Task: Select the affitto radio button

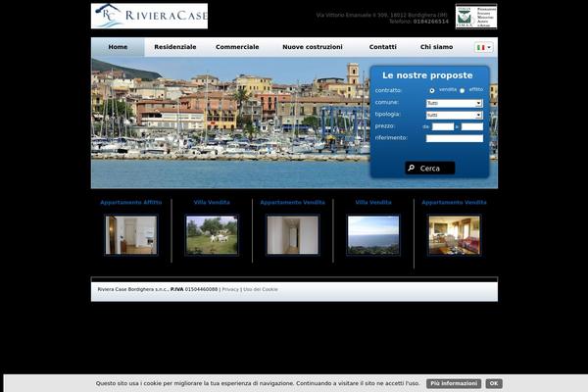Action: [462, 90]
